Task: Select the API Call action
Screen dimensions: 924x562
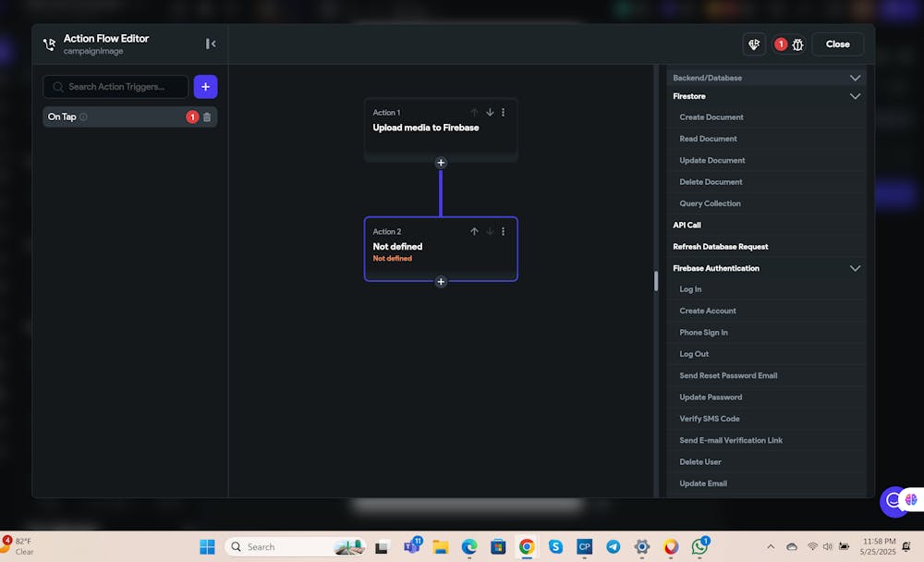Action: click(767, 226)
